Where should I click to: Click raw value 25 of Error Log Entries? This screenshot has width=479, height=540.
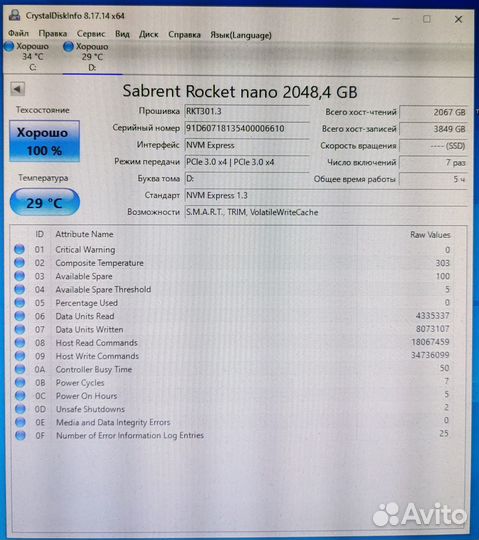444,433
